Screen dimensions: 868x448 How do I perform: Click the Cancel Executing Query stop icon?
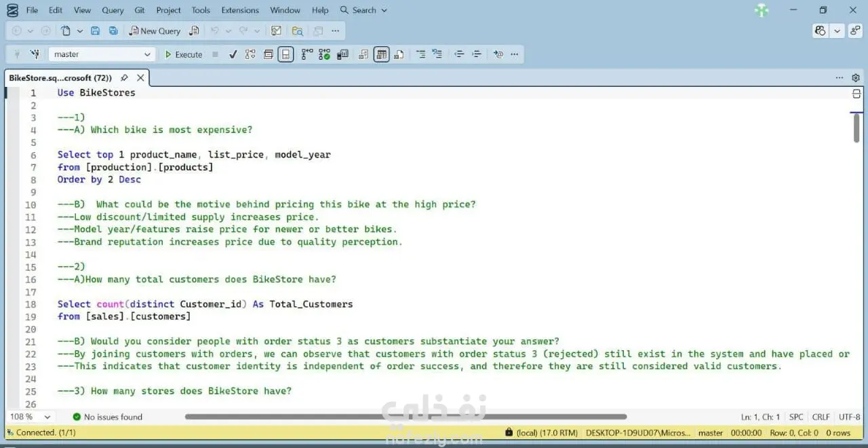[215, 54]
